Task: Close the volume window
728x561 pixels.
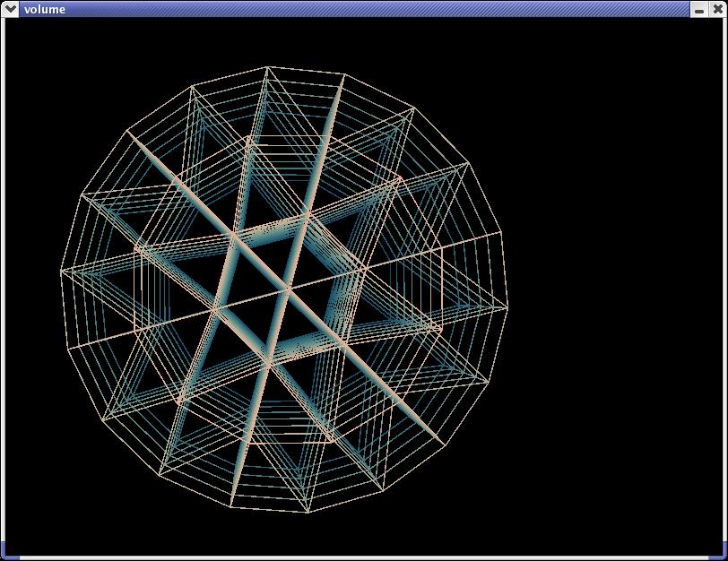Action: [x=716, y=9]
